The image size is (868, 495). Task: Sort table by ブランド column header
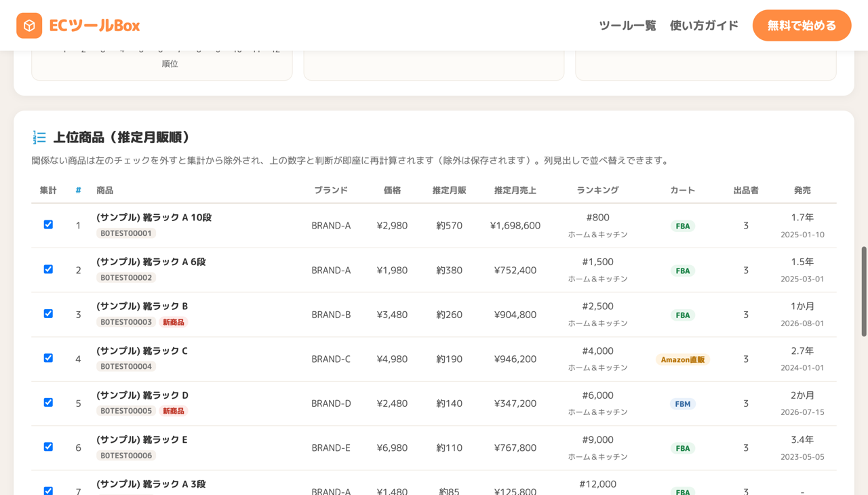tap(331, 191)
